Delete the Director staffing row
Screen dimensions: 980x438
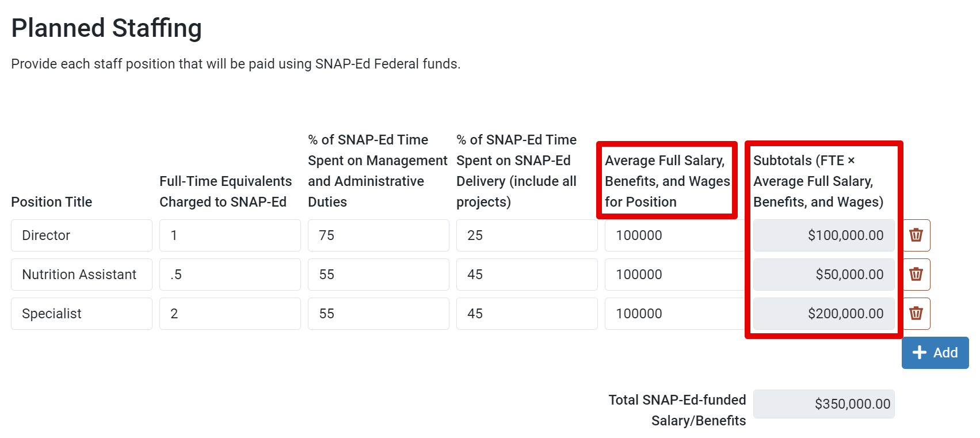[x=917, y=235]
